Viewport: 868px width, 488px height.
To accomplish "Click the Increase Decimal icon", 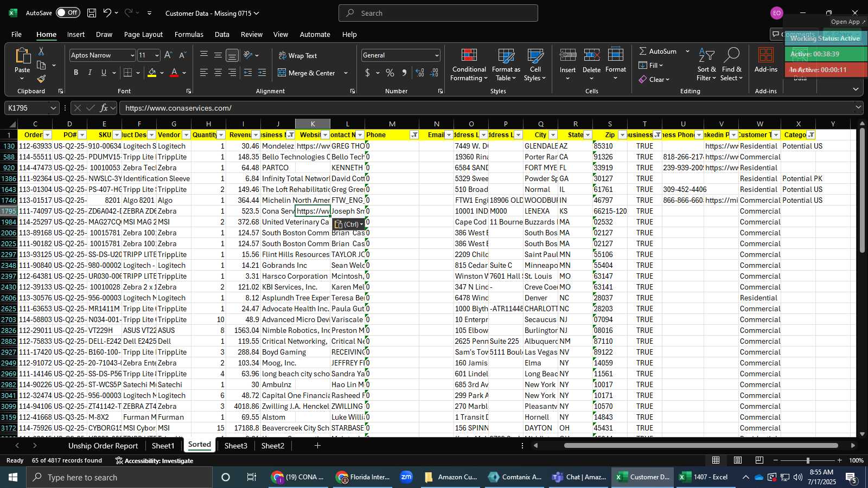I will coord(420,73).
